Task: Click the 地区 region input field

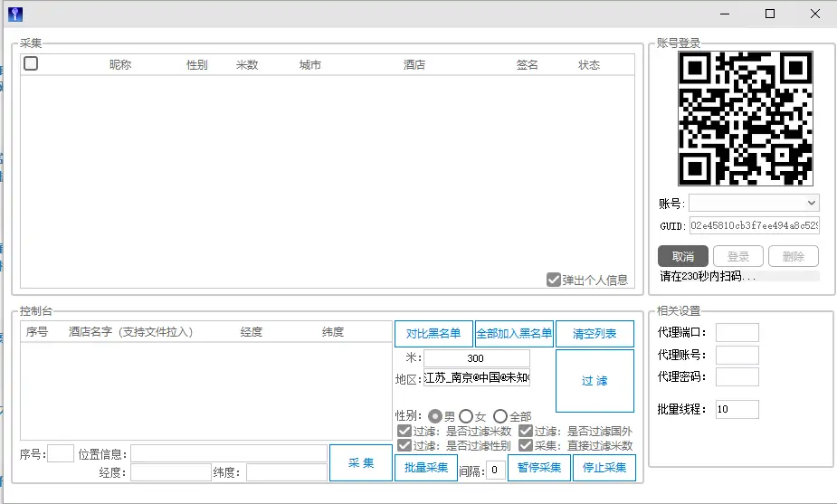Action: [477, 377]
